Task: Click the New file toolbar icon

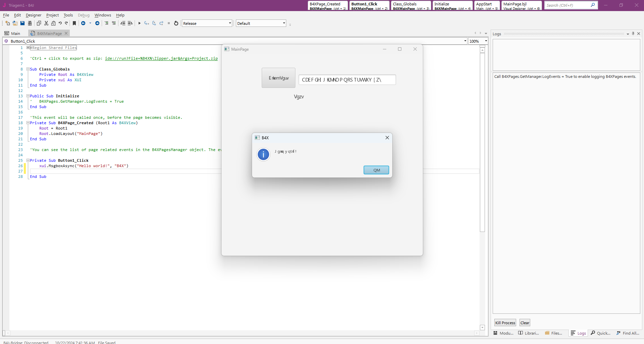Action: click(x=8, y=23)
